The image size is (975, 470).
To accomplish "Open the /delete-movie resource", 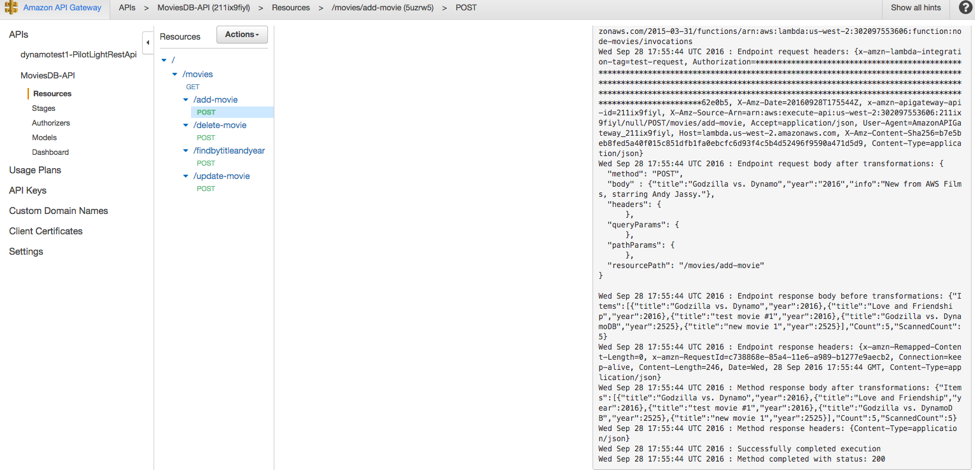I will 219,125.
